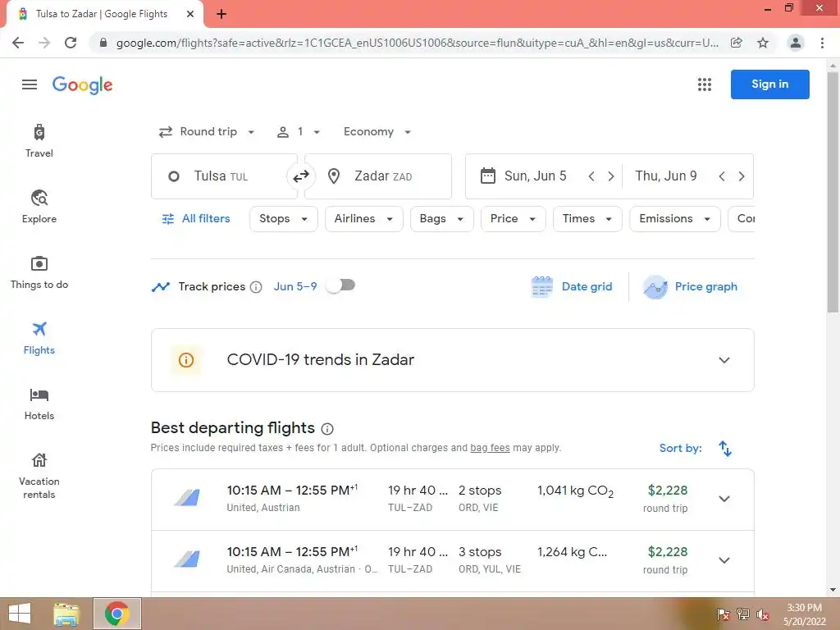
Task: Open File Explorer from taskbar
Action: tap(66, 614)
